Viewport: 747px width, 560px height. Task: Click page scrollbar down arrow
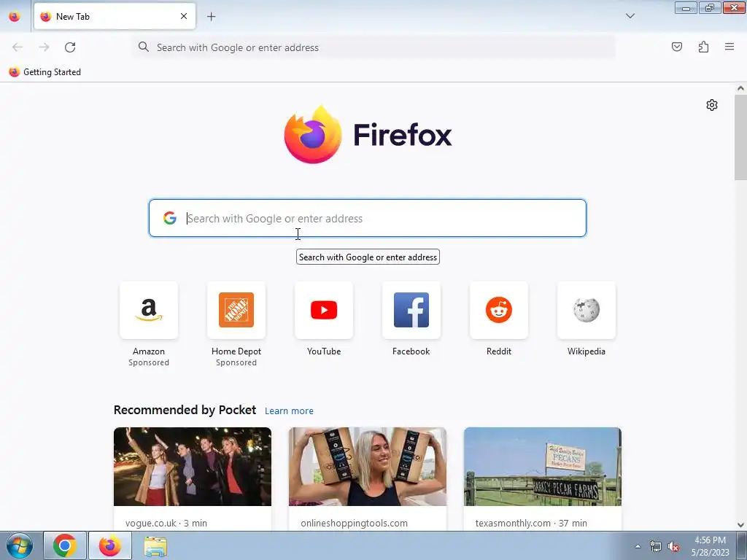pos(740,525)
